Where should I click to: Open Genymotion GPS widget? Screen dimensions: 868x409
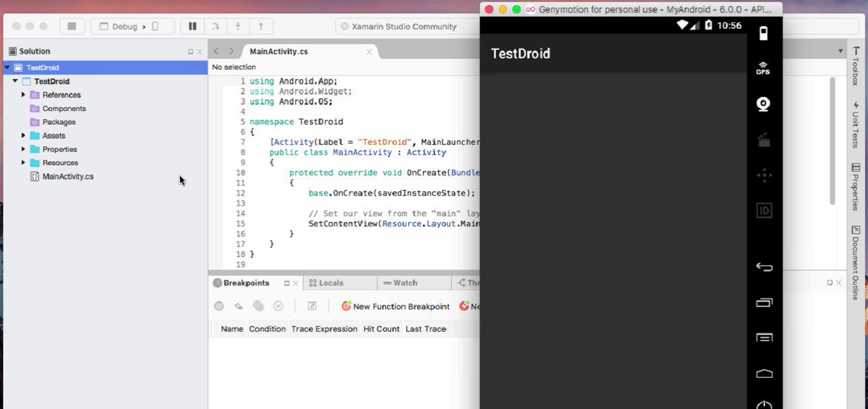[x=763, y=68]
